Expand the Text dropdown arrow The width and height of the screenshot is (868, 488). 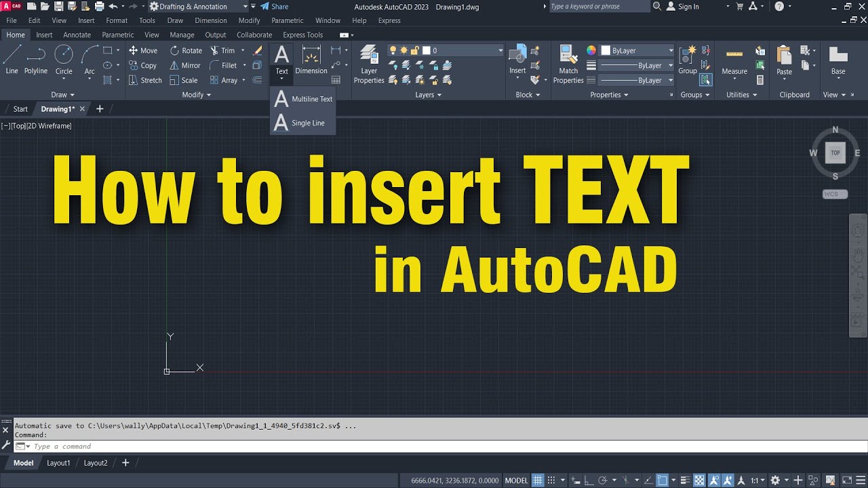(281, 79)
